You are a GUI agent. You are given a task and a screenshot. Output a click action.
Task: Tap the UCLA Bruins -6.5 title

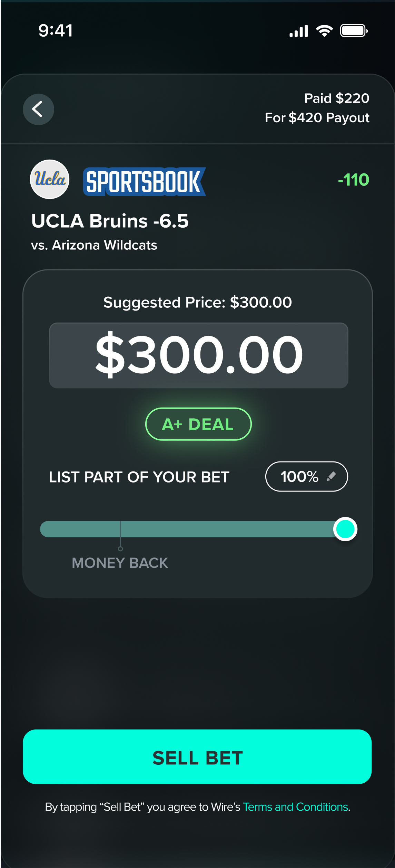click(110, 221)
